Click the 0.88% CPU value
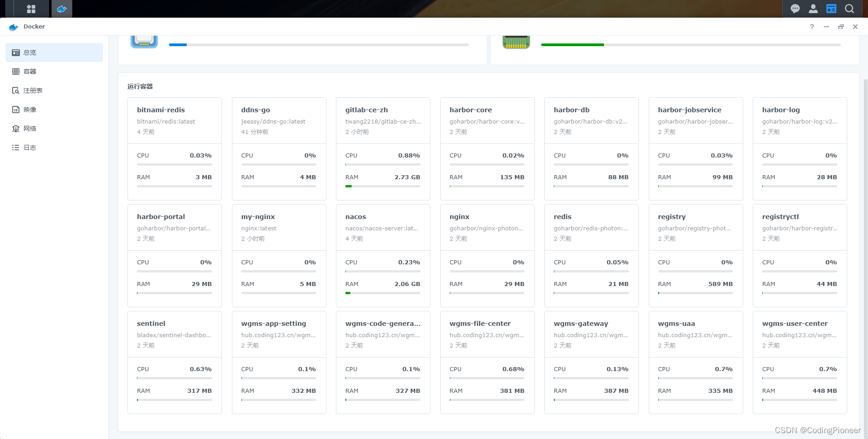This screenshot has height=439, width=868. 409,155
